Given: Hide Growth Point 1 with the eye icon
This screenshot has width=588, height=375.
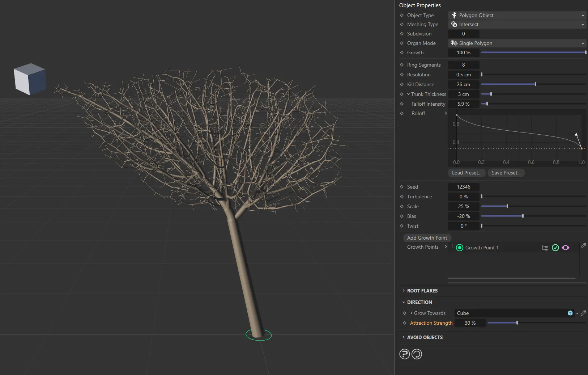Looking at the screenshot, I should 566,248.
